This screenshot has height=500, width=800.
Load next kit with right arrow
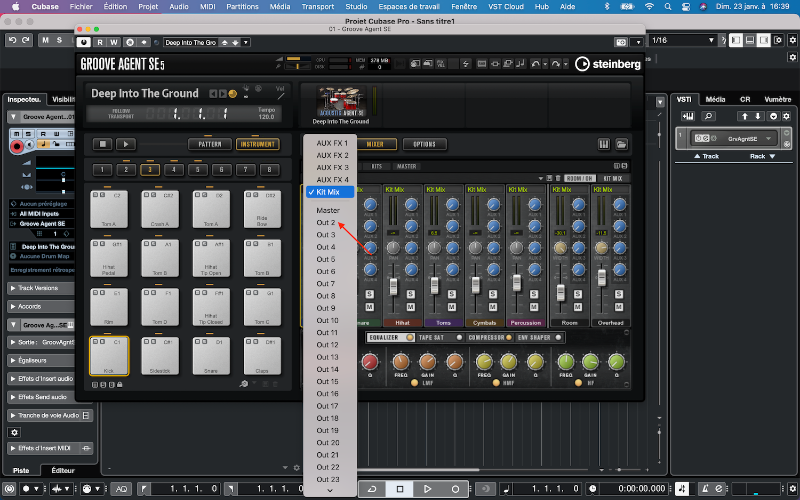pyautogui.click(x=222, y=93)
